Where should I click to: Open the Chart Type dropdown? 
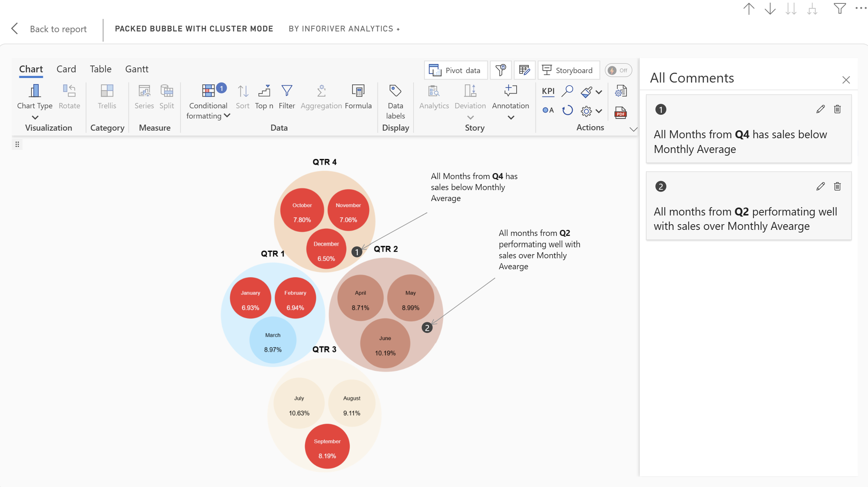pyautogui.click(x=35, y=117)
